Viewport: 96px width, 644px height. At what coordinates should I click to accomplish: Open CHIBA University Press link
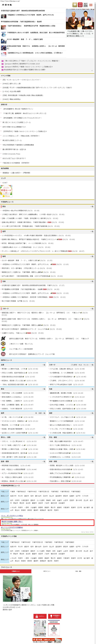coord(11,154)
